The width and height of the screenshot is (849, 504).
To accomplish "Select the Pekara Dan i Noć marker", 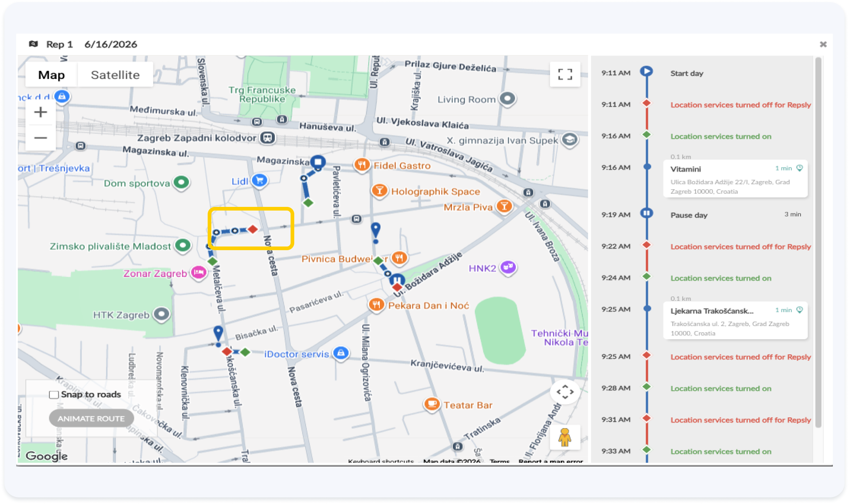I will pos(376,305).
